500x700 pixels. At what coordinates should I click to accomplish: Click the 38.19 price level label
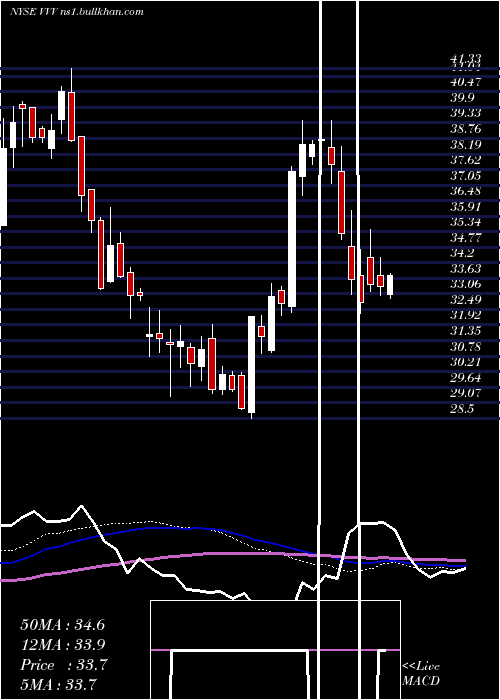(x=466, y=145)
